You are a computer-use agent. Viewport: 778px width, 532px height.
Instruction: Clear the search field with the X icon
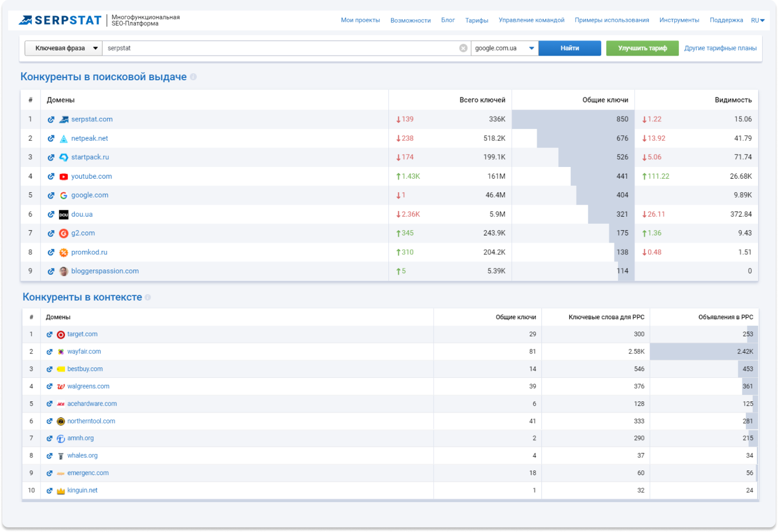(463, 48)
